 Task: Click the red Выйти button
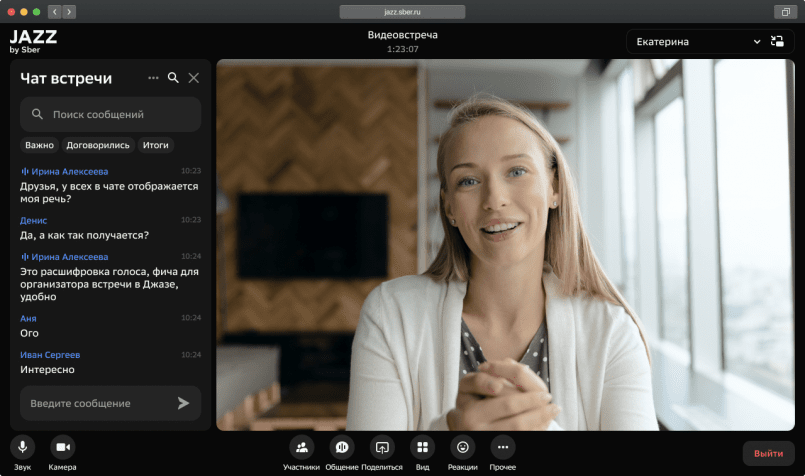[768, 453]
